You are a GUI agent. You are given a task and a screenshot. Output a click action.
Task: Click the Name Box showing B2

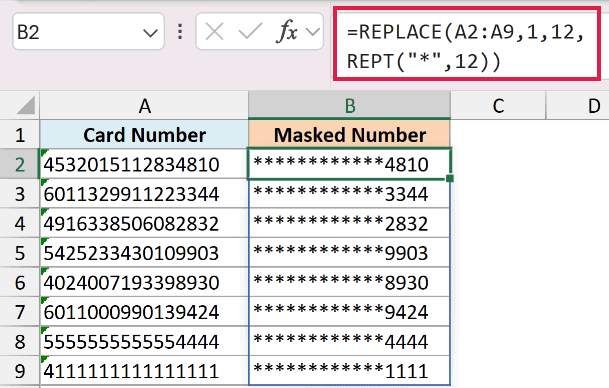pyautogui.click(x=88, y=31)
